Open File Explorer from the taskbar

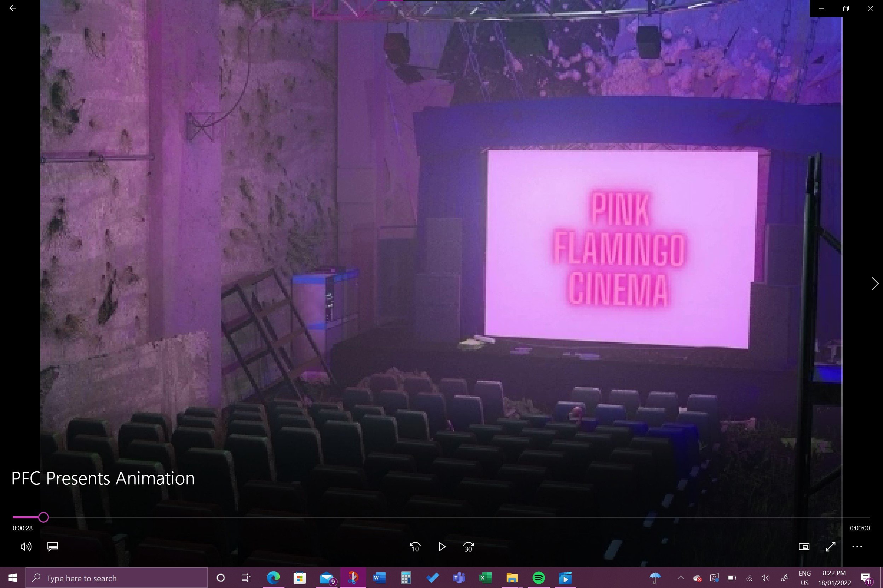512,578
